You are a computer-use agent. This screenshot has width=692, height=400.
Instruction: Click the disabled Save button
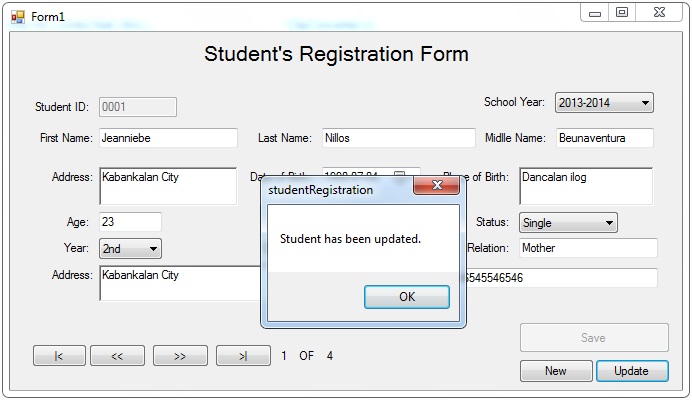(x=594, y=338)
